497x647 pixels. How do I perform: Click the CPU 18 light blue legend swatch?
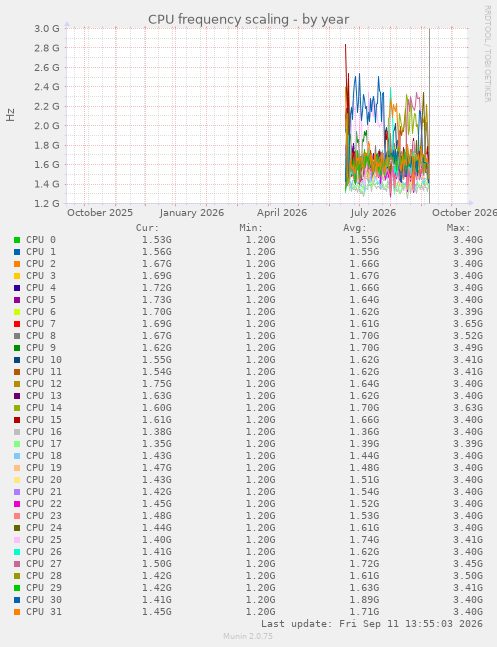[x=17, y=456]
